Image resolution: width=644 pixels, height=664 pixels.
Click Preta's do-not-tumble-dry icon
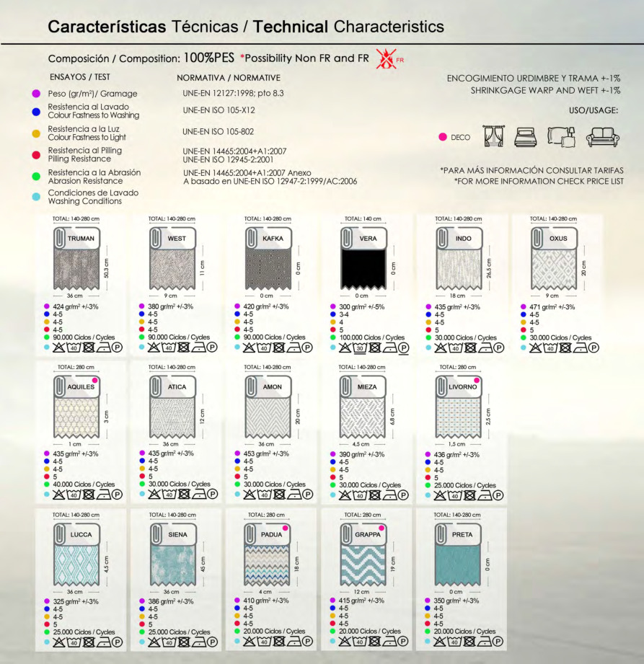(469, 642)
